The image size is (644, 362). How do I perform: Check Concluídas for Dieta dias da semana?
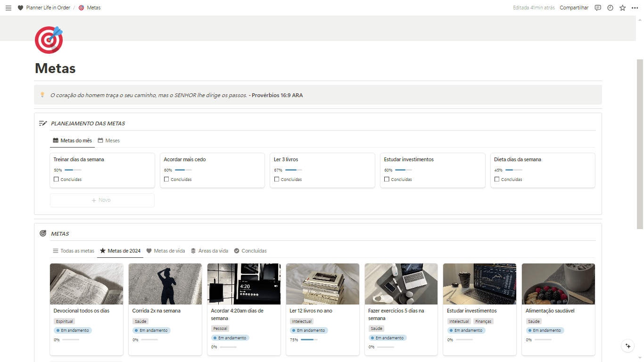(497, 179)
